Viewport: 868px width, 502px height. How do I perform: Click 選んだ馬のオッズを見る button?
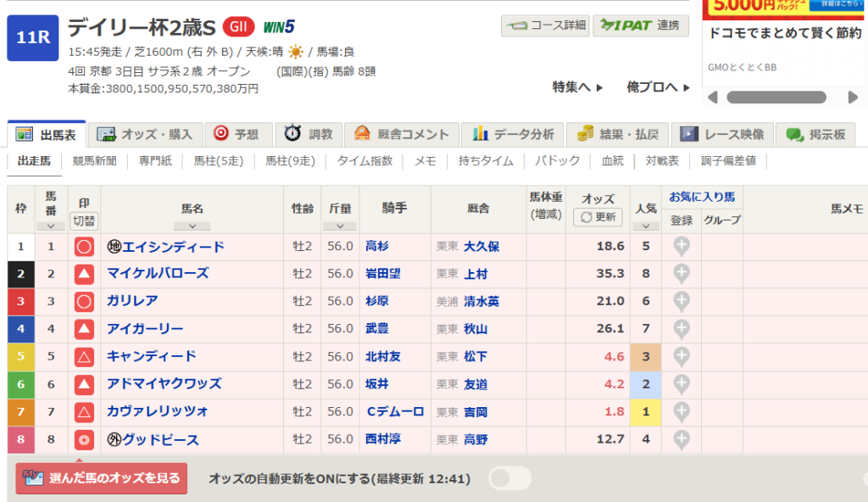click(x=102, y=478)
